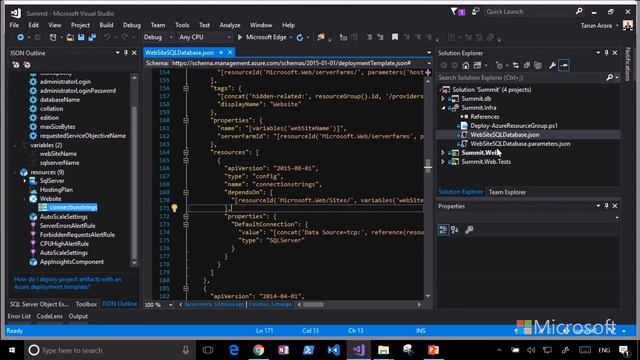Viewport: 640px width, 360px height.
Task: Click the Quick Launch search magnifier icon
Action: point(579,11)
